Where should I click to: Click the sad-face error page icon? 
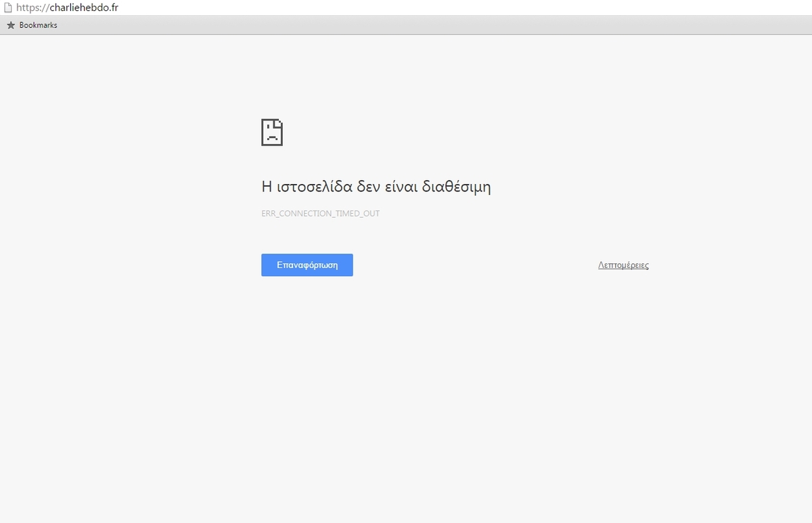click(x=272, y=132)
